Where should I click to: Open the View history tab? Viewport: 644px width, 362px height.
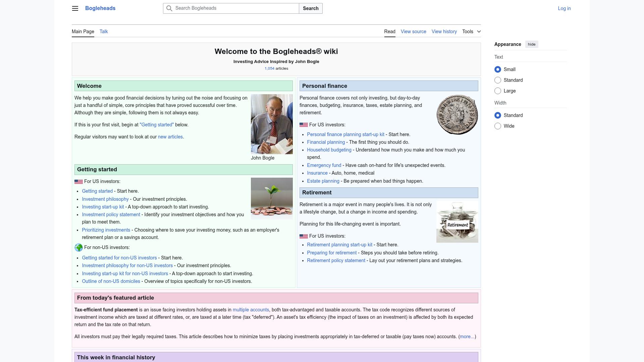click(x=444, y=32)
